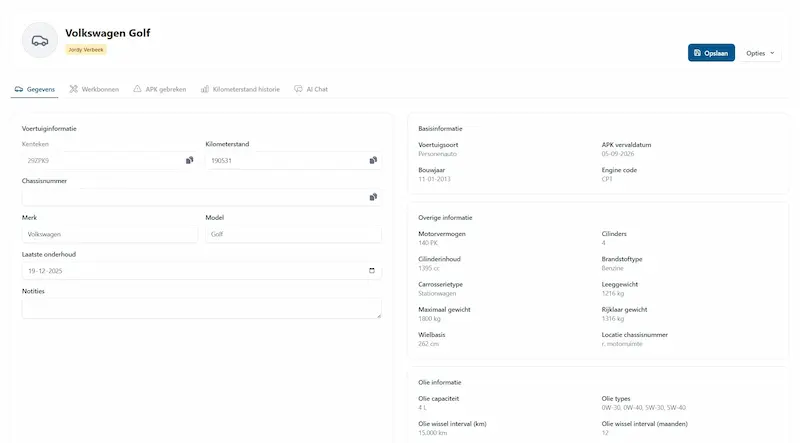
Task: Copy the Chassisnummer with its copy icon
Action: coord(373,197)
